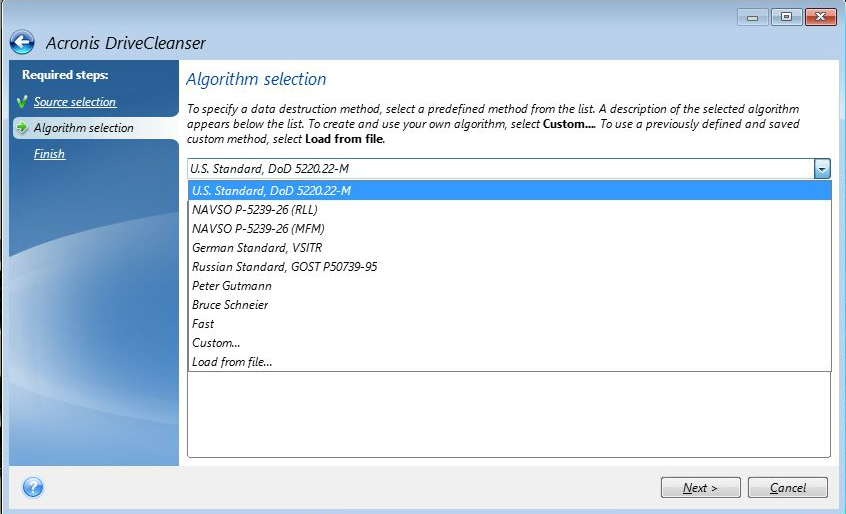Pick the Bruce Schneier method
This screenshot has width=846, height=514.
pyautogui.click(x=510, y=305)
